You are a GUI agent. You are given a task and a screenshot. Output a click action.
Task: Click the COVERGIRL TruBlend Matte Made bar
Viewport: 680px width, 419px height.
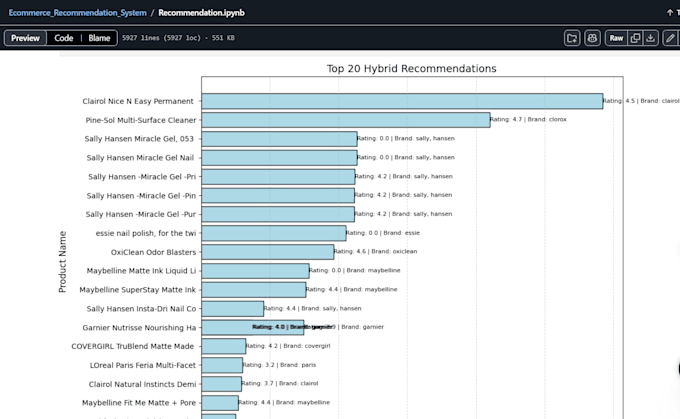[223, 346]
